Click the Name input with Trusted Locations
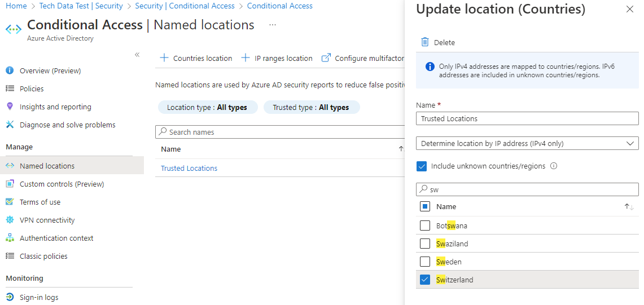 [527, 118]
